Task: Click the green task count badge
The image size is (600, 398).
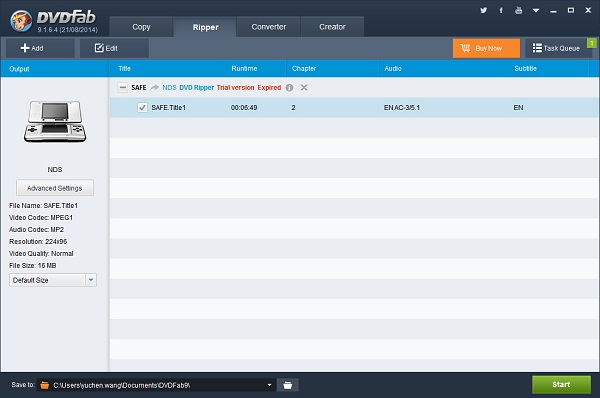Action: click(592, 43)
